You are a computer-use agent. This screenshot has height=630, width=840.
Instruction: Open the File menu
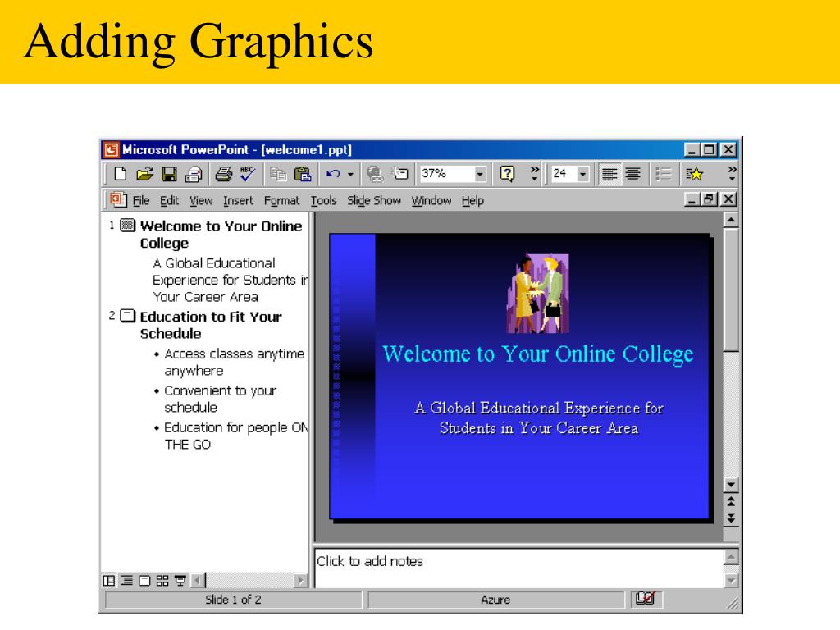pos(141,201)
